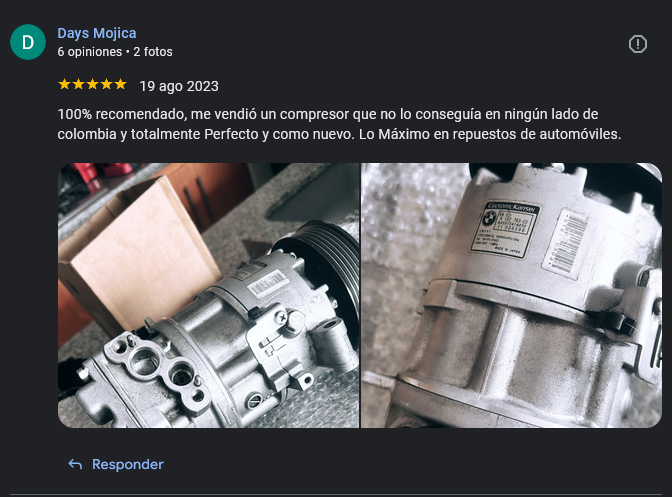
Task: Click the green "D" profile avatar
Action: click(x=28, y=42)
